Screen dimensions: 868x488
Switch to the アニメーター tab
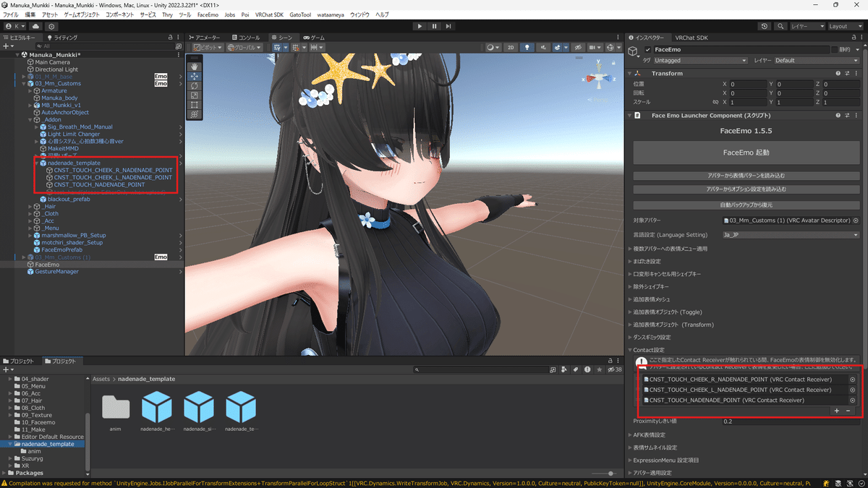tap(204, 37)
